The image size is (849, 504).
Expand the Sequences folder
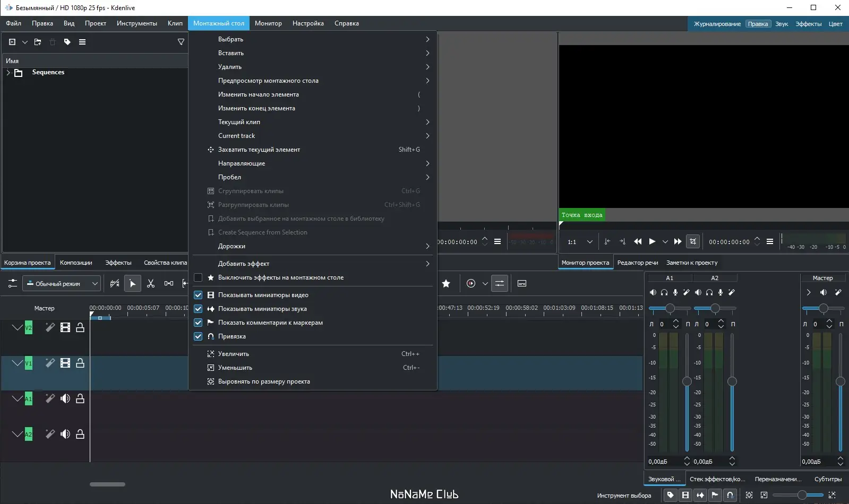point(8,73)
